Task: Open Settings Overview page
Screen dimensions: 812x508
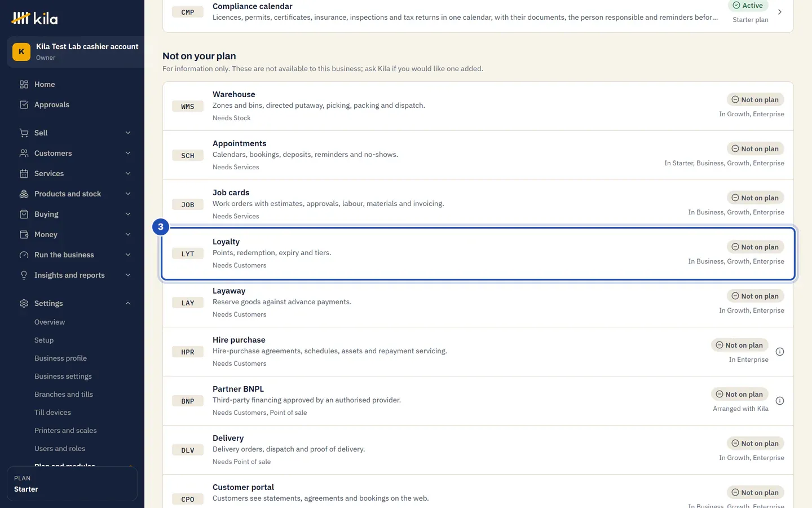Action: (x=50, y=322)
